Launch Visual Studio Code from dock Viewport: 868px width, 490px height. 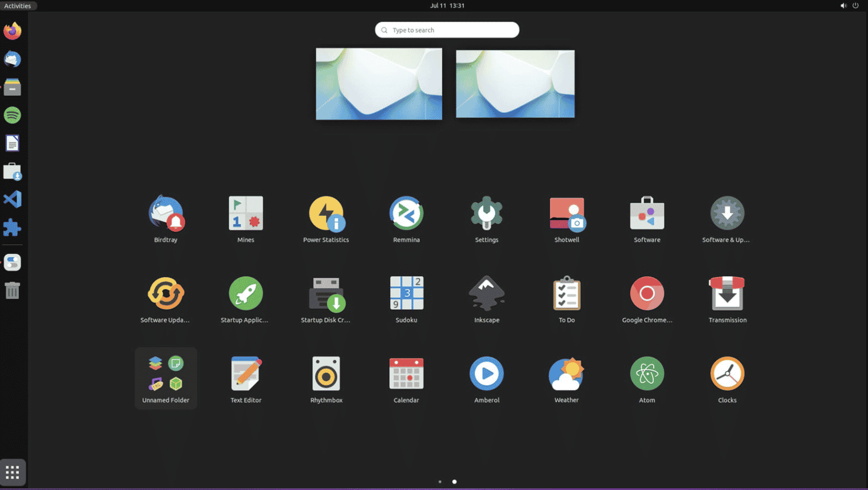point(13,199)
